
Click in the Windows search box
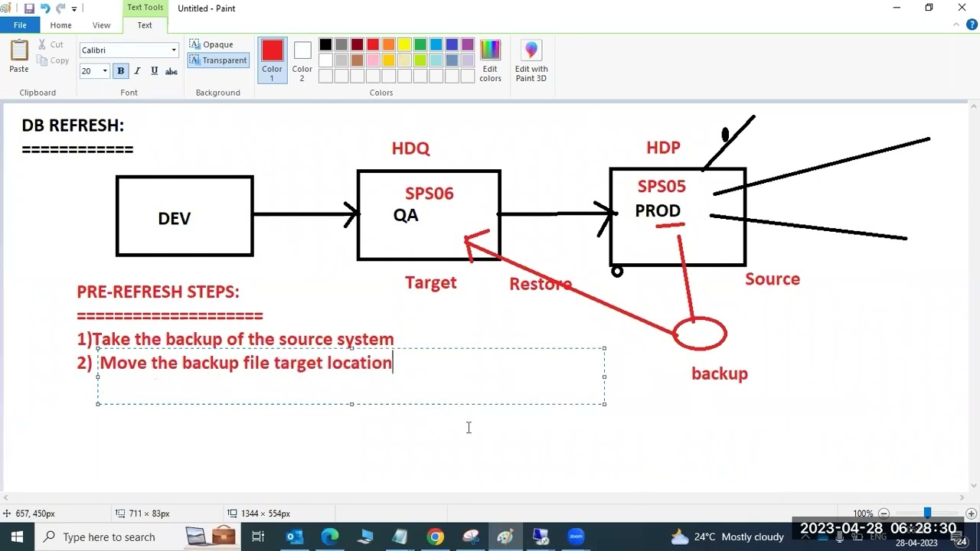(x=110, y=536)
